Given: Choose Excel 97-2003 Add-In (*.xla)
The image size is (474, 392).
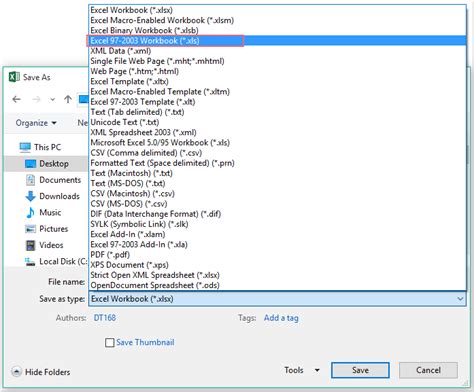Looking at the screenshot, I should point(277,245).
